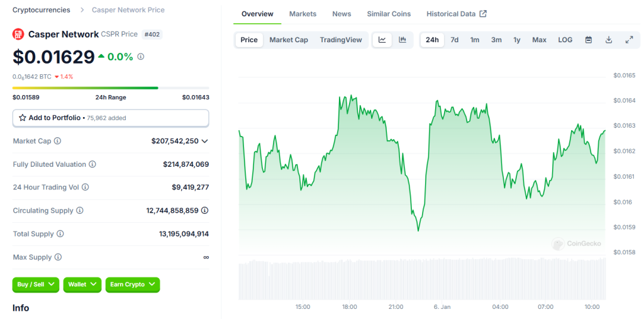Screen dimensions: 644x319
Task: Click the Market Cap info icon
Action: click(x=58, y=141)
